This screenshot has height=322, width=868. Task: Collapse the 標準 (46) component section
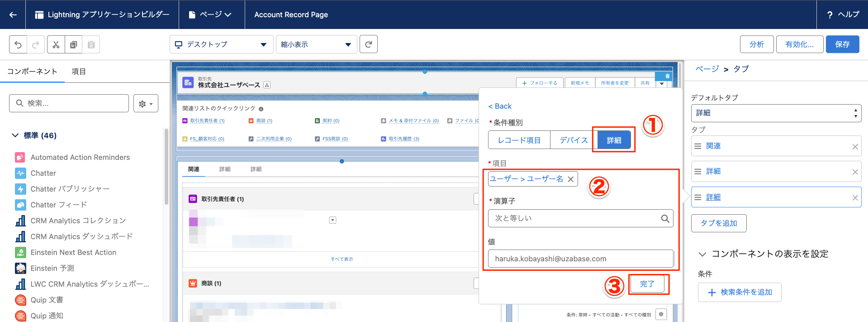(x=15, y=135)
